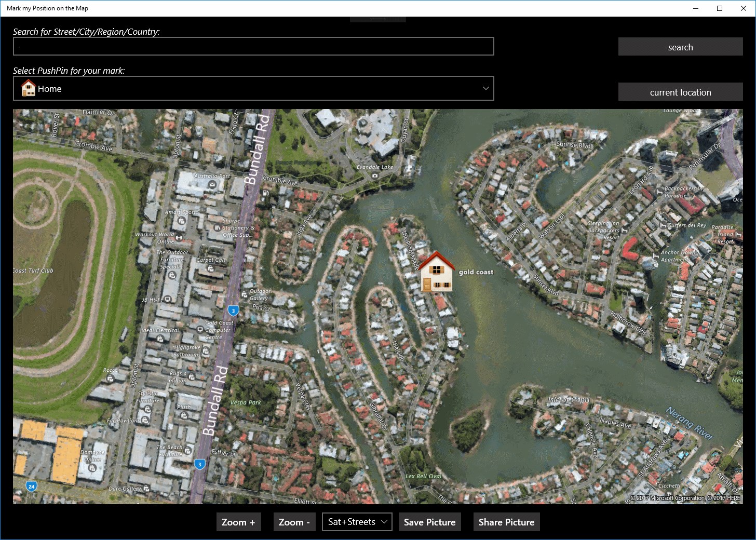Click the JB Hi-Fi monitor icon
The height and width of the screenshot is (540, 756).
[x=168, y=300]
